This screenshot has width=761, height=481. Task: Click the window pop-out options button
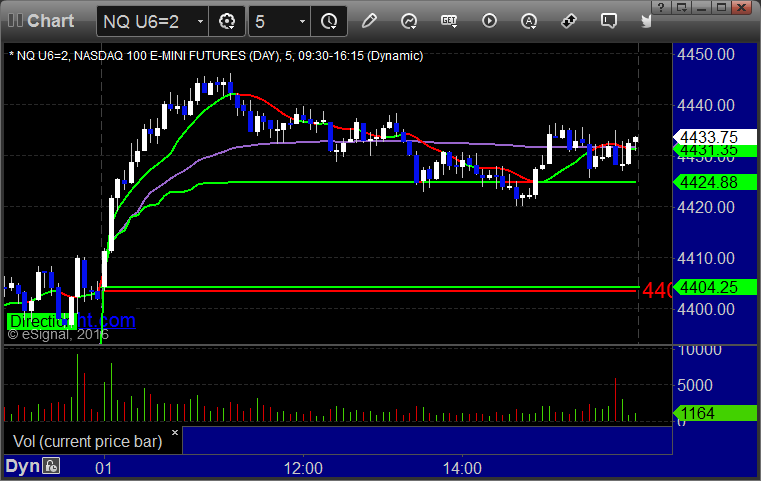tap(681, 7)
